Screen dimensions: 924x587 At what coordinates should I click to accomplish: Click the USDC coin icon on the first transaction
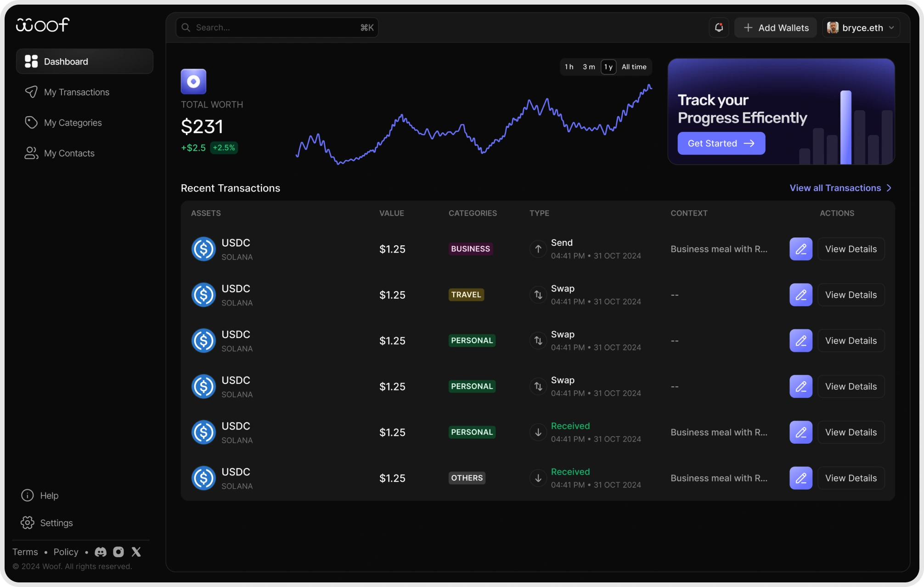click(203, 249)
